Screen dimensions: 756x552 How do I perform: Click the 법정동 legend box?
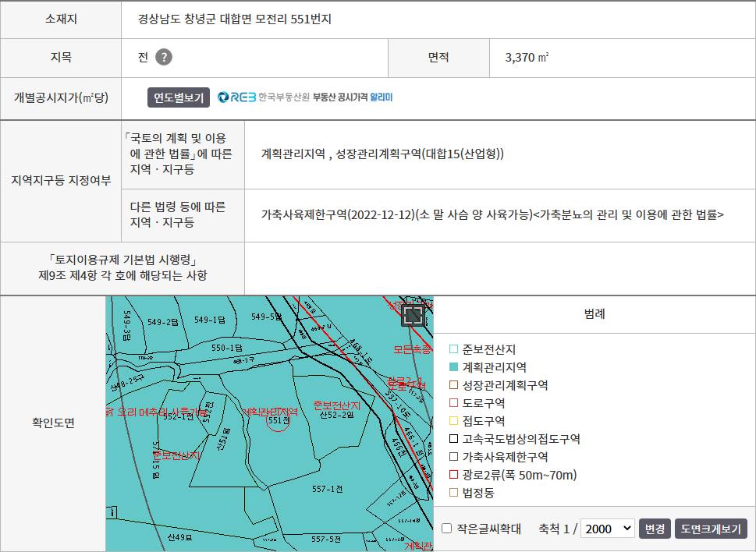(453, 492)
